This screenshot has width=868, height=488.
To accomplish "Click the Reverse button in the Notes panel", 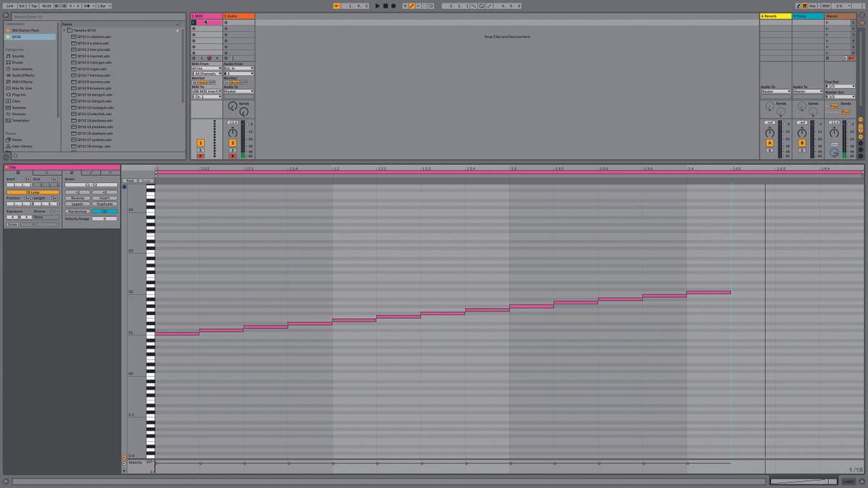I will coord(78,198).
